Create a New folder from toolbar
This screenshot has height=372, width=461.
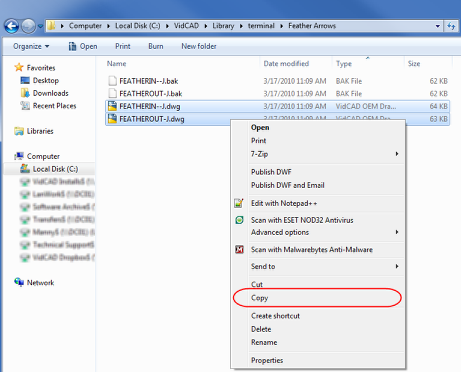click(x=199, y=46)
